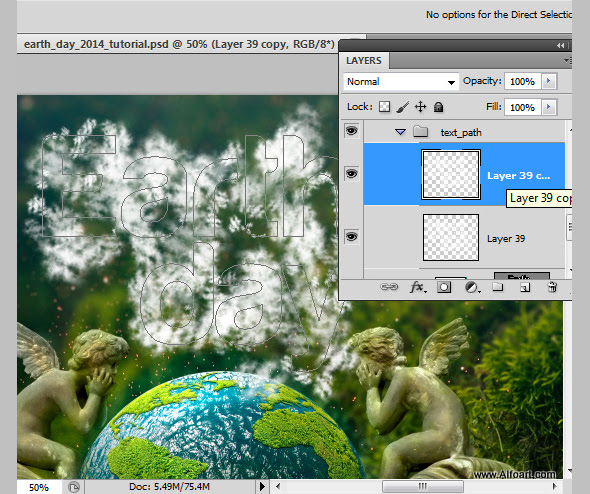Click the link layers chain icon
590x494 pixels.
[389, 287]
